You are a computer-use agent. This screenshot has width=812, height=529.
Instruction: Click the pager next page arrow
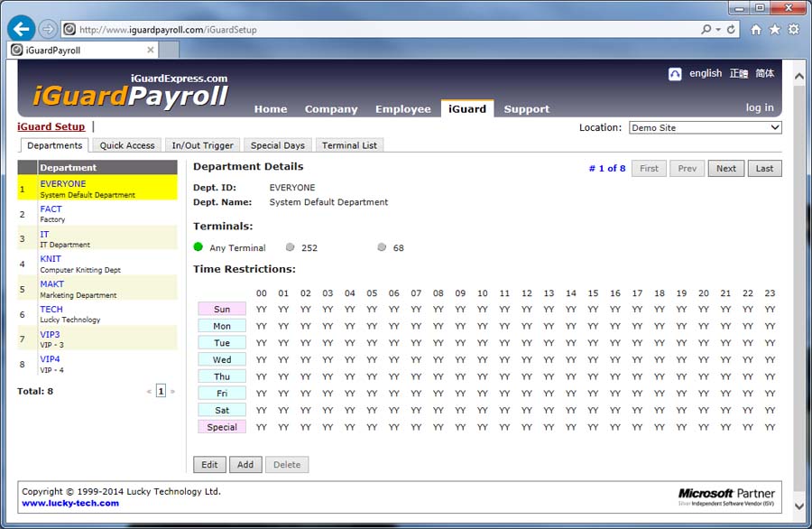click(172, 392)
